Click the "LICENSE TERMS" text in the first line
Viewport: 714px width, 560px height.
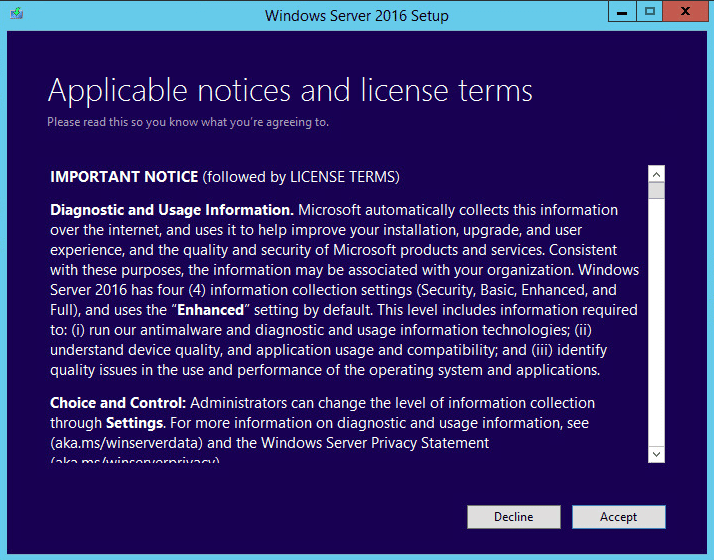[343, 177]
